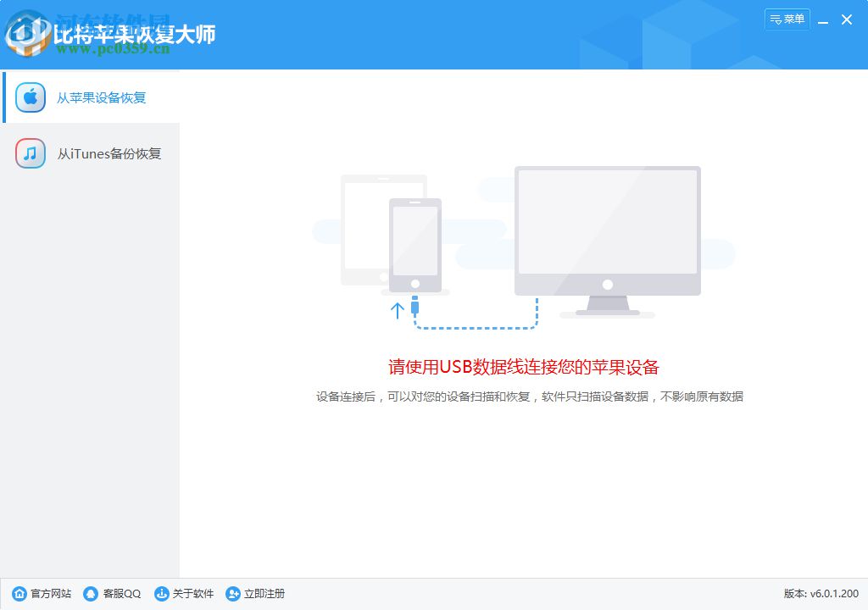Open the 菜单 dropdown

[787, 19]
